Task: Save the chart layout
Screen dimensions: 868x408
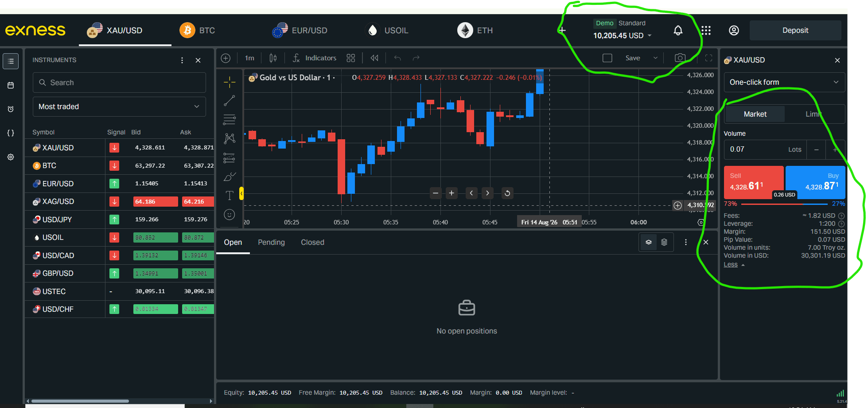Action: (x=633, y=58)
